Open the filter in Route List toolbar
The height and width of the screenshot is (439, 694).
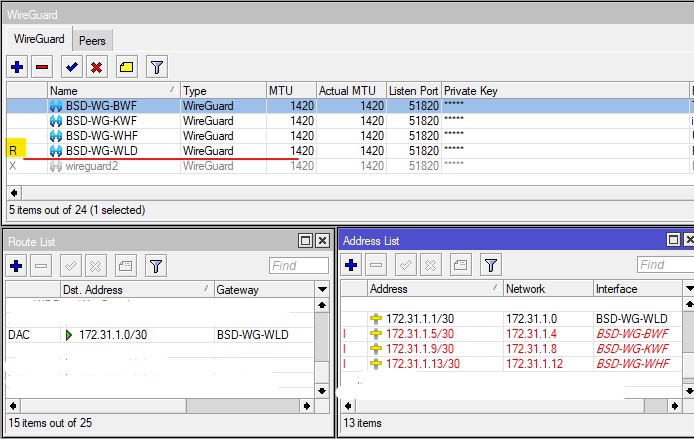coord(156,266)
